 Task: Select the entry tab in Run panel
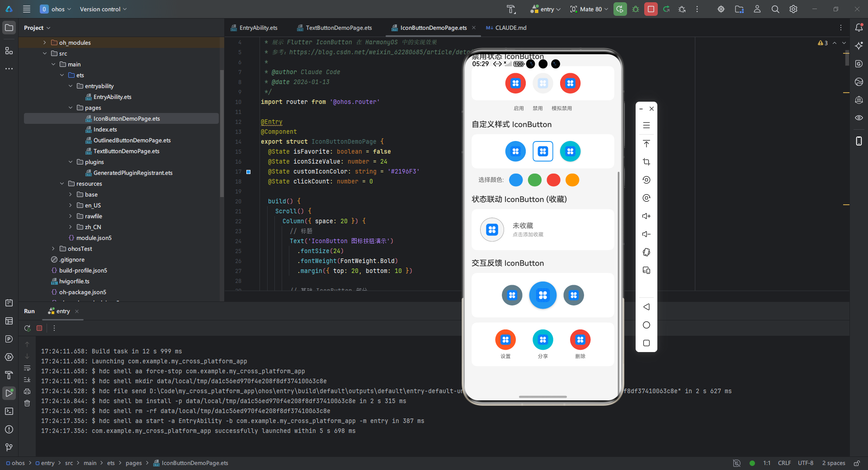[59, 311]
